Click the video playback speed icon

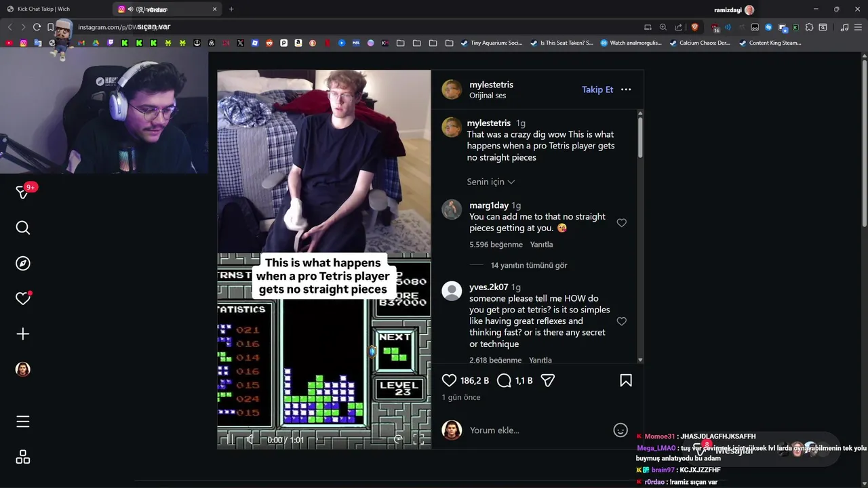pyautogui.click(x=399, y=439)
